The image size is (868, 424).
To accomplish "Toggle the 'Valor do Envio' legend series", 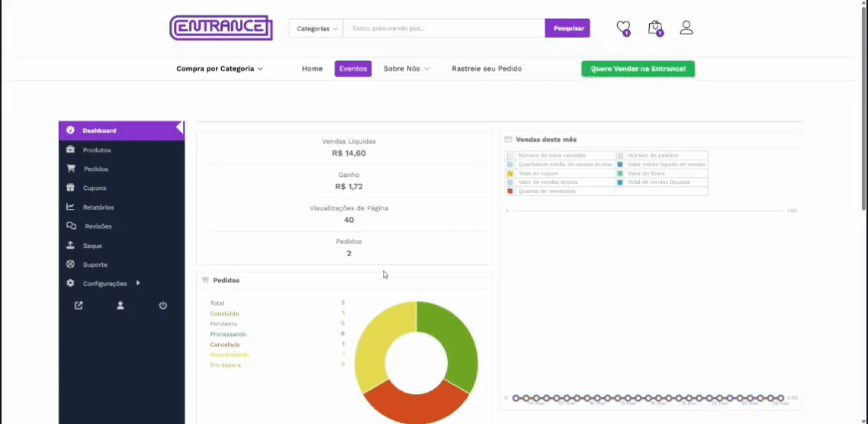I will (645, 173).
